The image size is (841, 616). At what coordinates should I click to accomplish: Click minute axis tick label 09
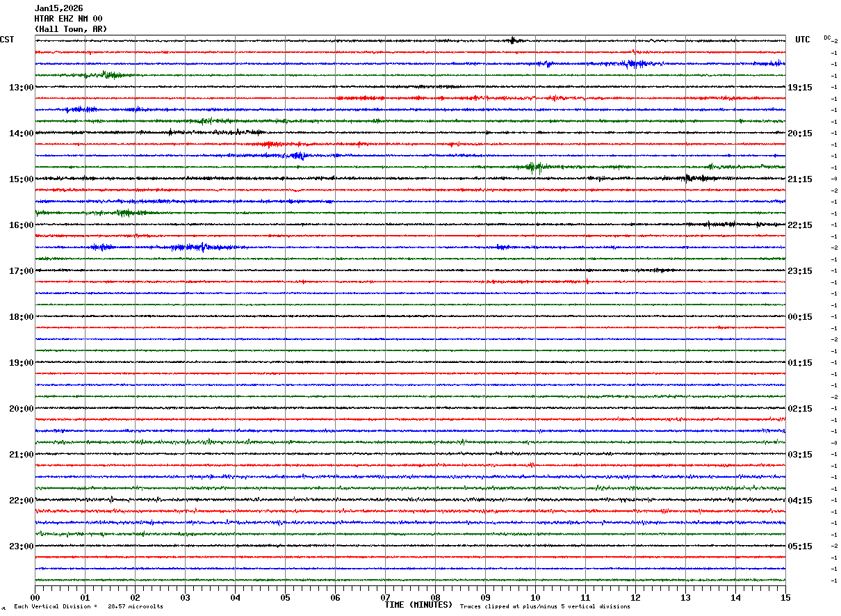coord(485,598)
